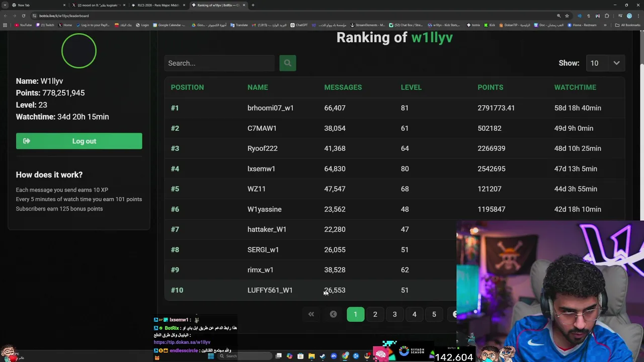Go to leaderboard page 4
Image resolution: width=644 pixels, height=362 pixels.
click(x=414, y=314)
